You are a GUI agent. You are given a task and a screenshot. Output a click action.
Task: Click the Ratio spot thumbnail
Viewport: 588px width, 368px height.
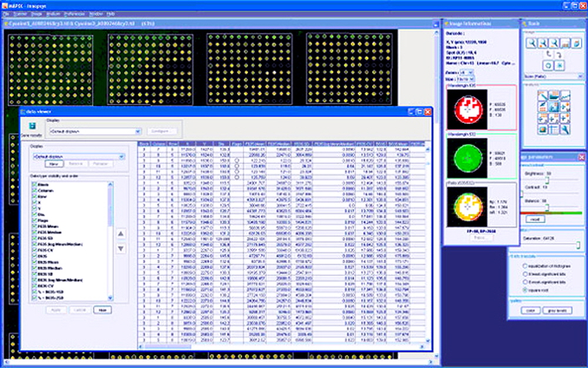coord(467,207)
